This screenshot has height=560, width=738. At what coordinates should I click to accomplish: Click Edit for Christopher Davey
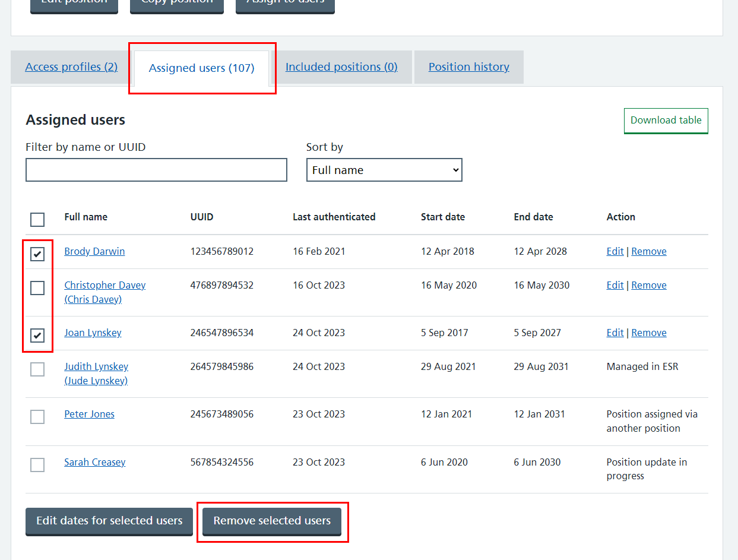615,285
